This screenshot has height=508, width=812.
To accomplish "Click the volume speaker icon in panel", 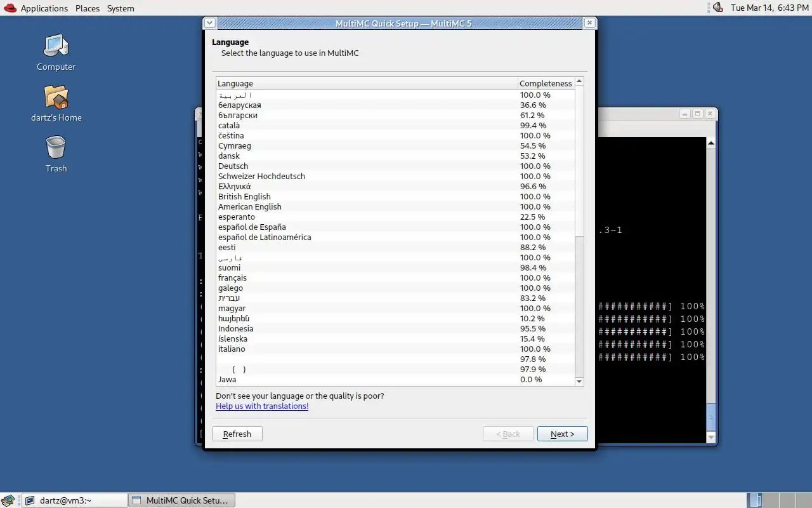I will click(717, 8).
